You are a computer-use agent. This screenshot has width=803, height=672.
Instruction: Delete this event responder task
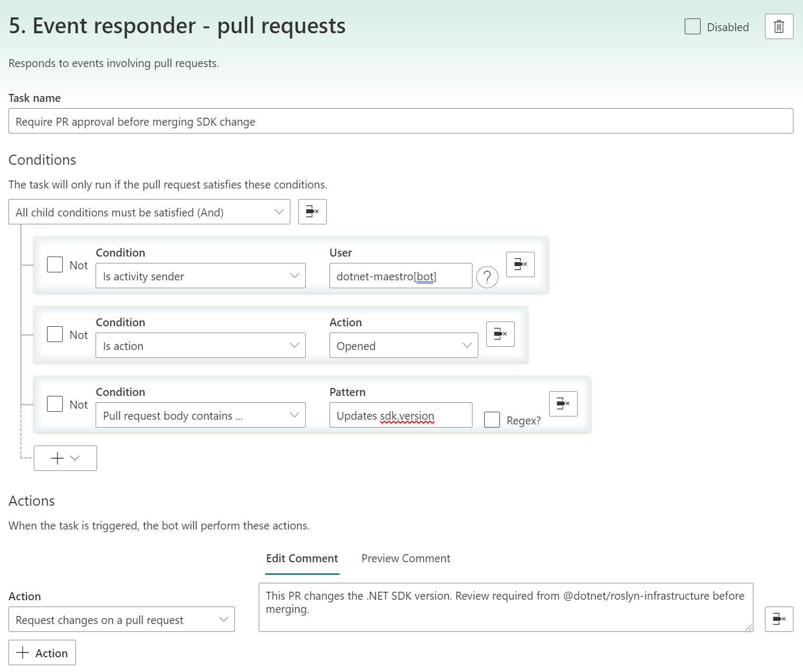(779, 26)
